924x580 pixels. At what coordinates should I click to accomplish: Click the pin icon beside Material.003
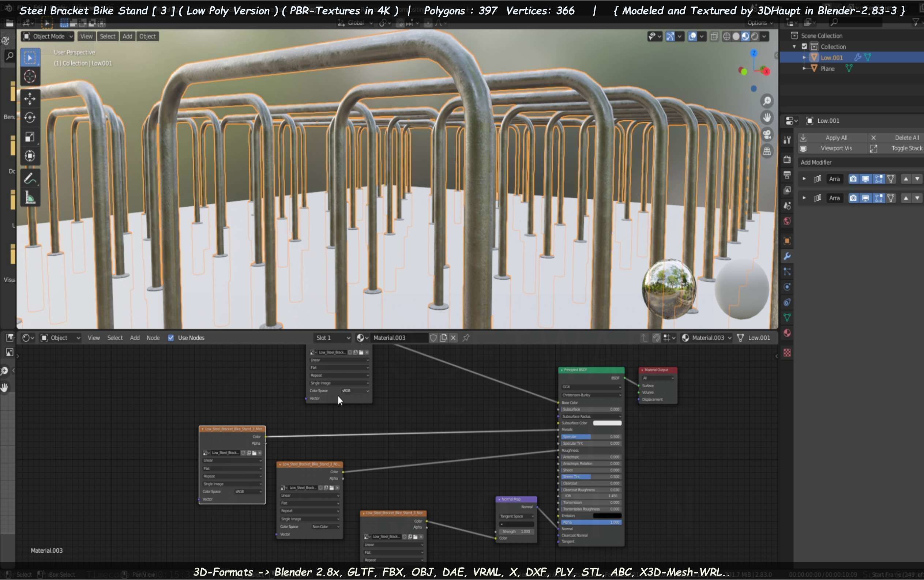point(466,338)
